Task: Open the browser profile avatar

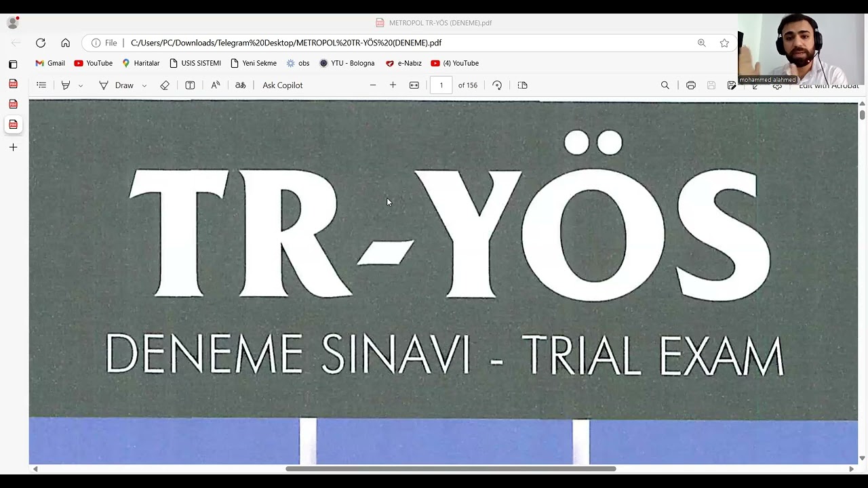Action: click(x=13, y=22)
